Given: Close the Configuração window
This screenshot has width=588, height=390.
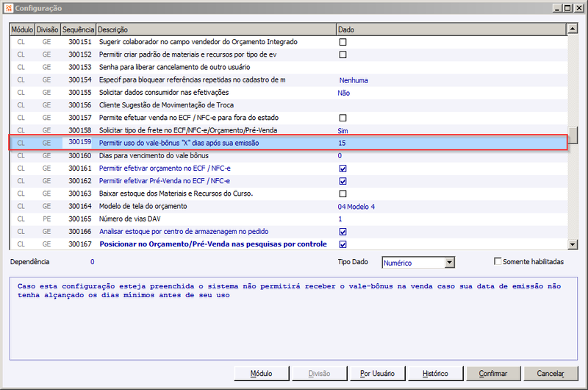Looking at the screenshot, I should pos(579,8).
